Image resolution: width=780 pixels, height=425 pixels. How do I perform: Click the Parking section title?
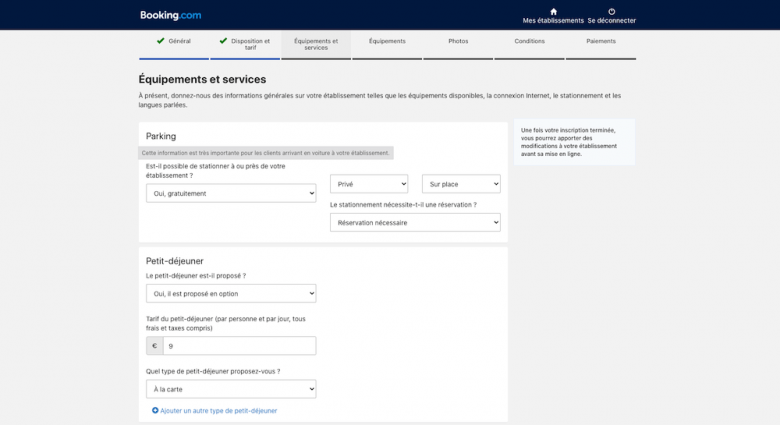point(161,136)
